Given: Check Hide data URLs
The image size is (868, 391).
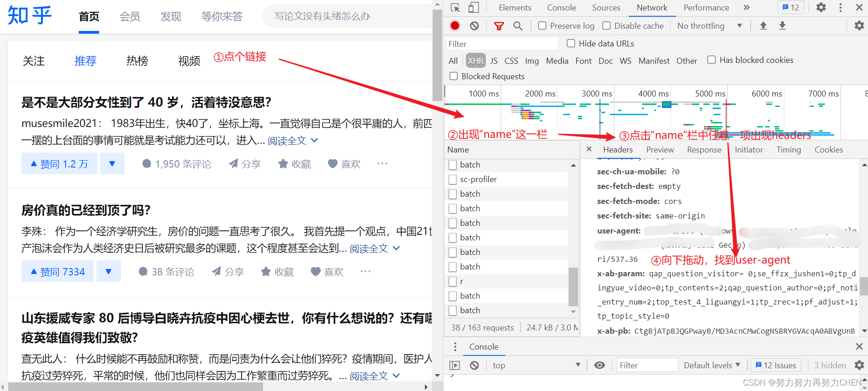Looking at the screenshot, I should pos(571,43).
